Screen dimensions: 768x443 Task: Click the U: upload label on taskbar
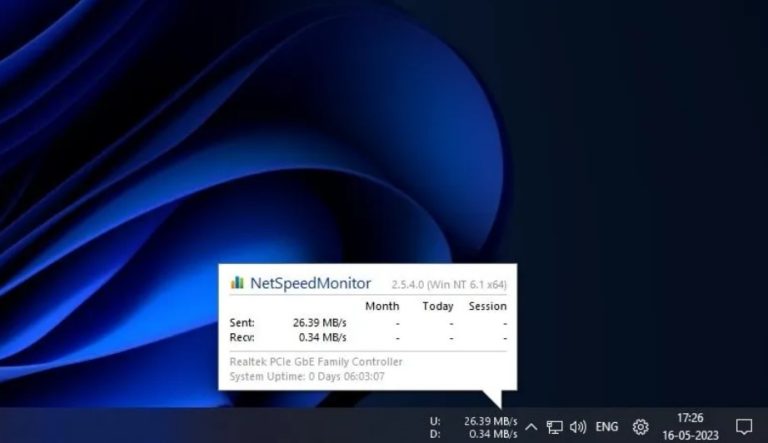[434, 420]
